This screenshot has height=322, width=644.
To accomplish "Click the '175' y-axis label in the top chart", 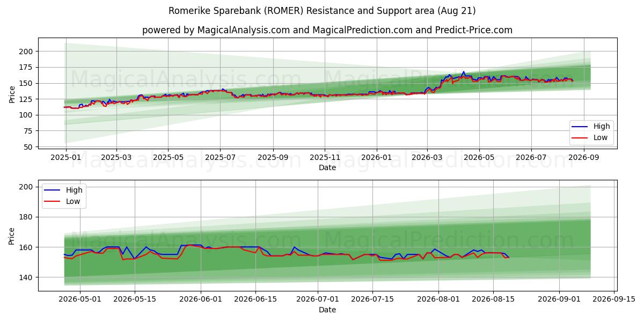I will (27, 68).
